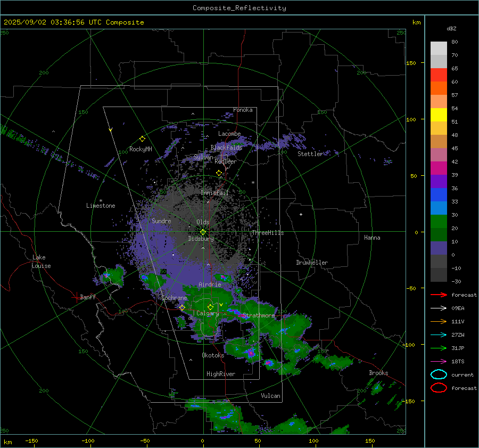Viewport: 479px width, 448px height.
Task: Click the Sundre city label
Action: tap(161, 221)
